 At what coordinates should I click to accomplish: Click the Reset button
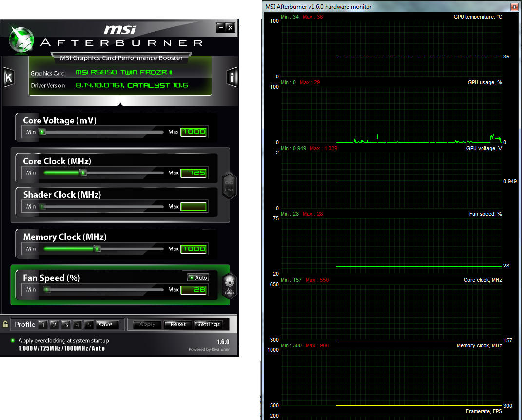pos(178,325)
